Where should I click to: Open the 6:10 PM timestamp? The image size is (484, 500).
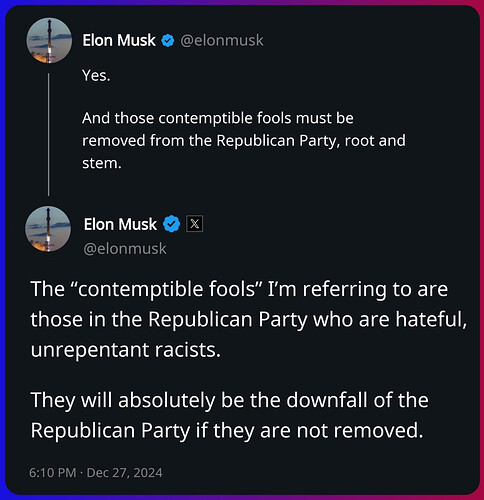53,473
